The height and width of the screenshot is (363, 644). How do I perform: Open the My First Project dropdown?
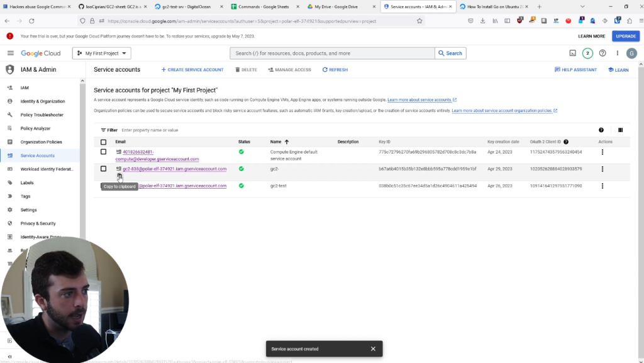pos(101,53)
